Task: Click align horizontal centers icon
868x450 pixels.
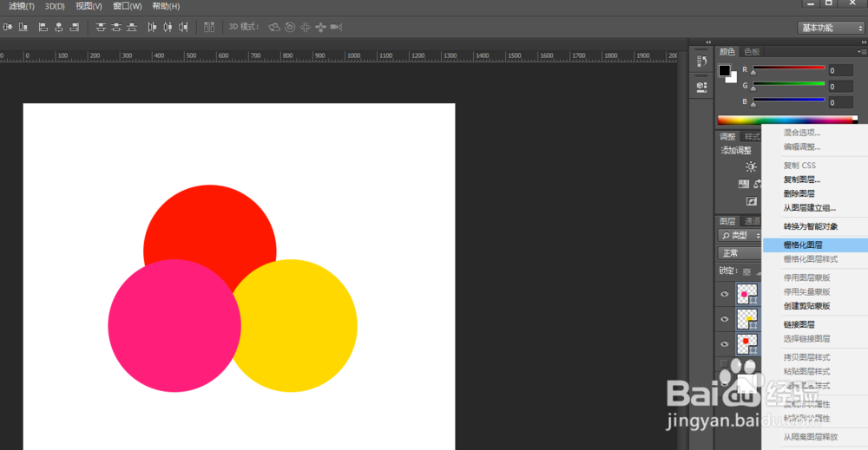Action: pyautogui.click(x=59, y=27)
